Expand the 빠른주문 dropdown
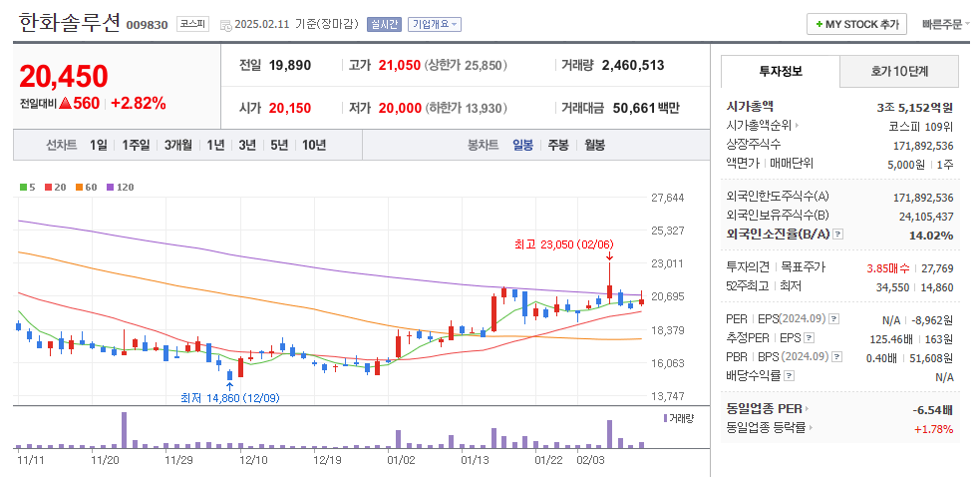 (946, 24)
